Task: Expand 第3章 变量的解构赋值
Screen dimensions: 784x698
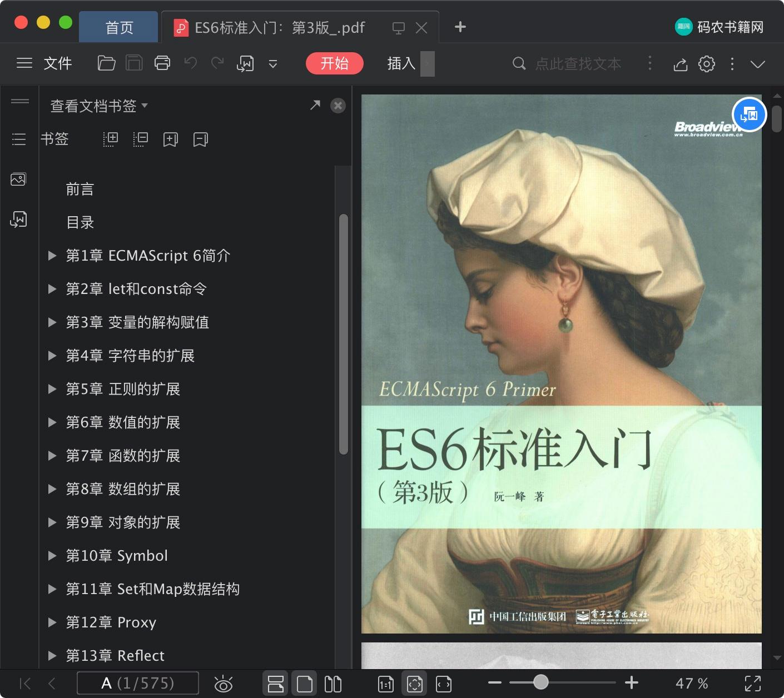Action: pos(52,322)
